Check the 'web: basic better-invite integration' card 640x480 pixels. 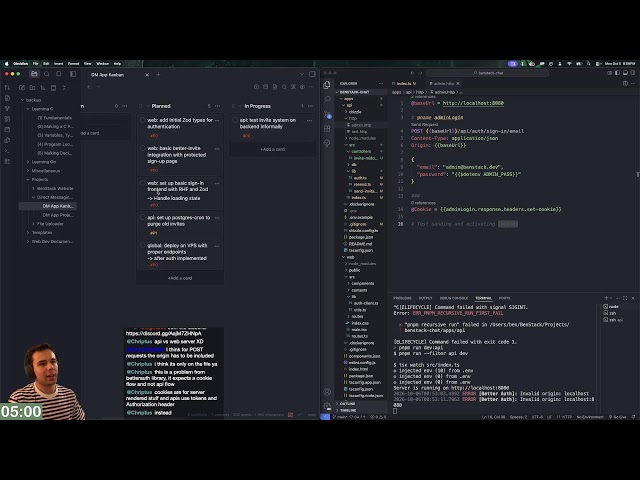142,148
